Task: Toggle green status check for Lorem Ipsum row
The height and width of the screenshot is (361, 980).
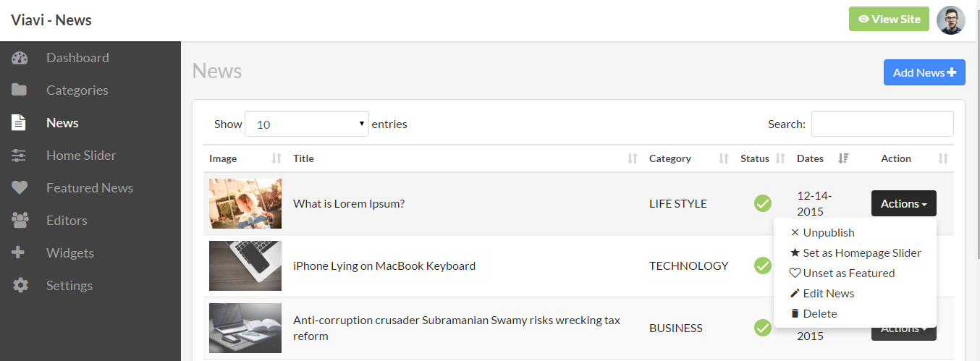Action: (x=763, y=204)
